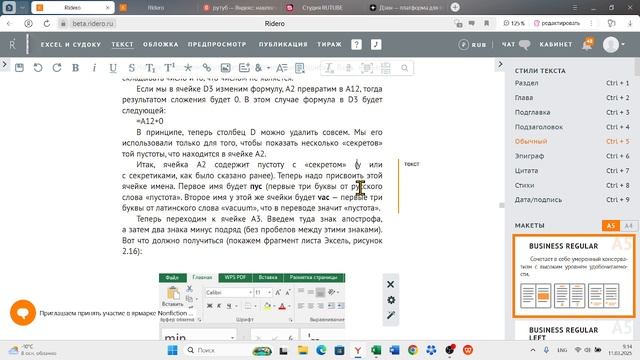Open the editor search magnifier

click(x=404, y=68)
